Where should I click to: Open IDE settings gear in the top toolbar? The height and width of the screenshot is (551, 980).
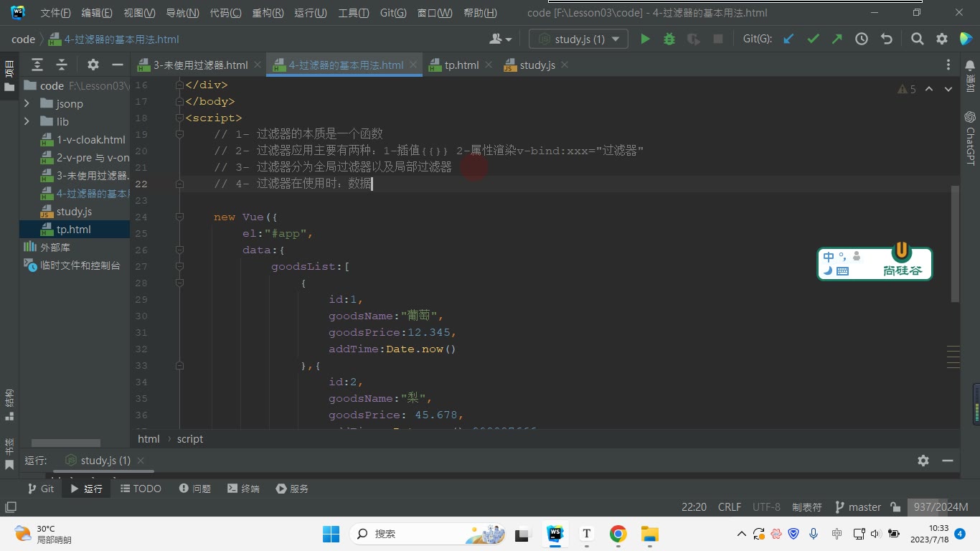click(x=942, y=39)
